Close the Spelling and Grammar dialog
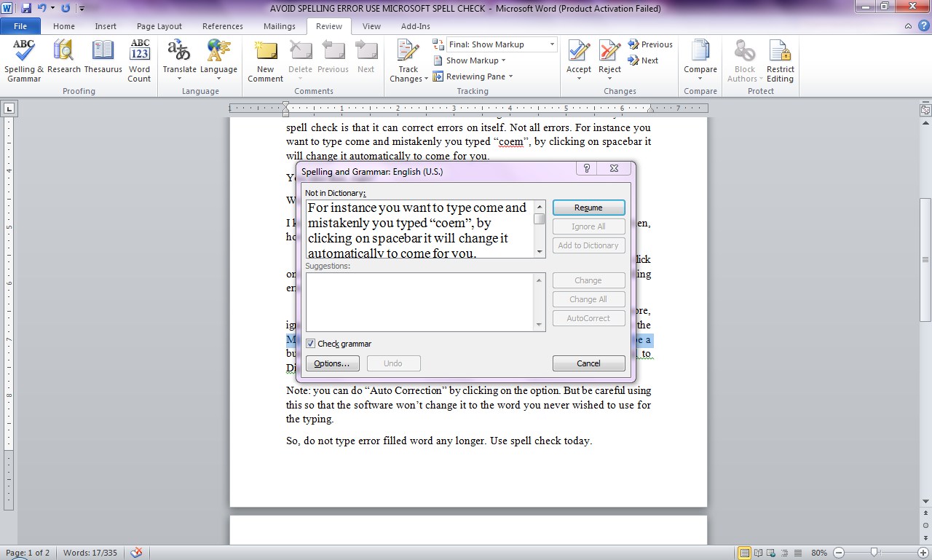This screenshot has width=932, height=560. pos(615,168)
